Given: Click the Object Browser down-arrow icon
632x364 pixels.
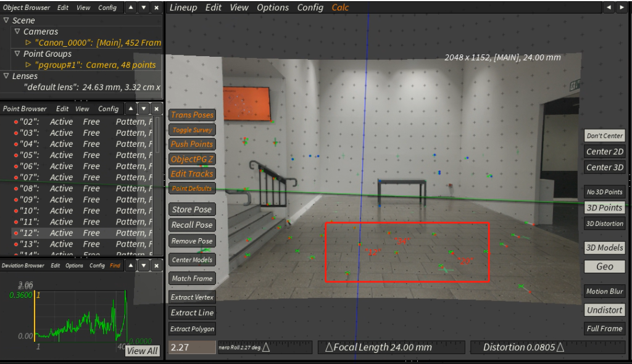Looking at the screenshot, I should click(x=144, y=7).
